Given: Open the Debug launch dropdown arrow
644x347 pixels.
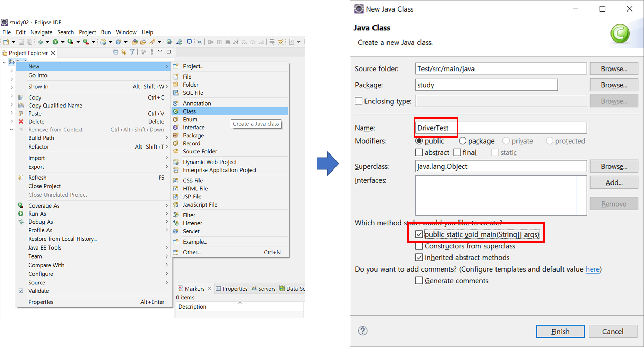Looking at the screenshot, I should tap(48, 42).
